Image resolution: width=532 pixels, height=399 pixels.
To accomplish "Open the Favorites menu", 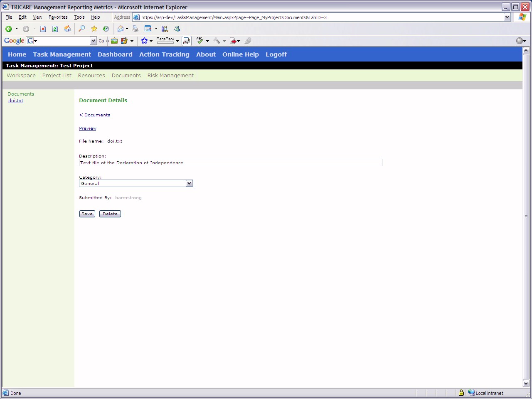I will coord(58,17).
